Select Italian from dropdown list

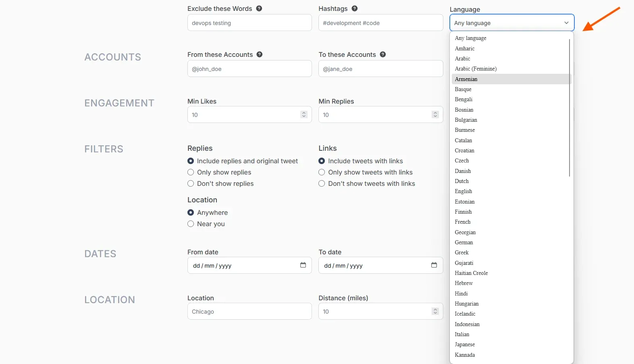[511, 334]
